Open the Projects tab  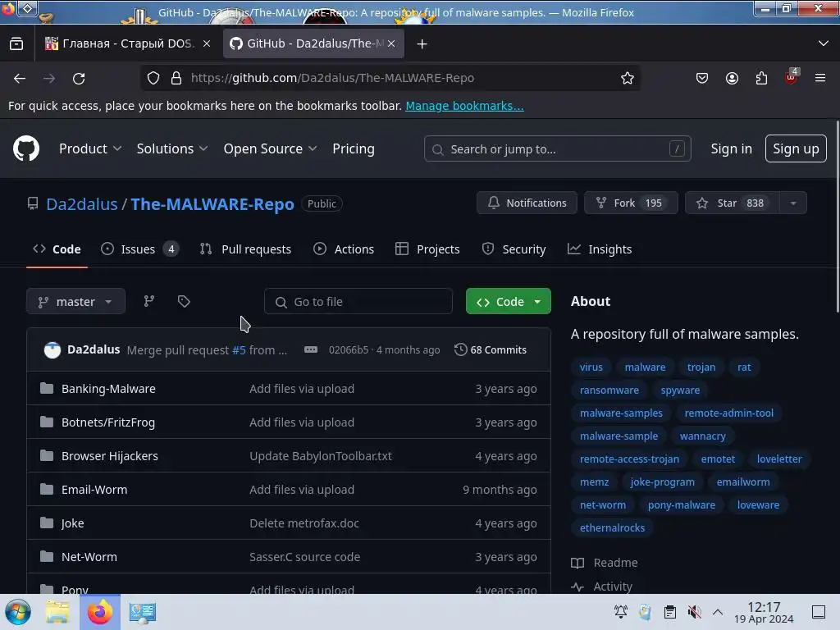[427, 249]
